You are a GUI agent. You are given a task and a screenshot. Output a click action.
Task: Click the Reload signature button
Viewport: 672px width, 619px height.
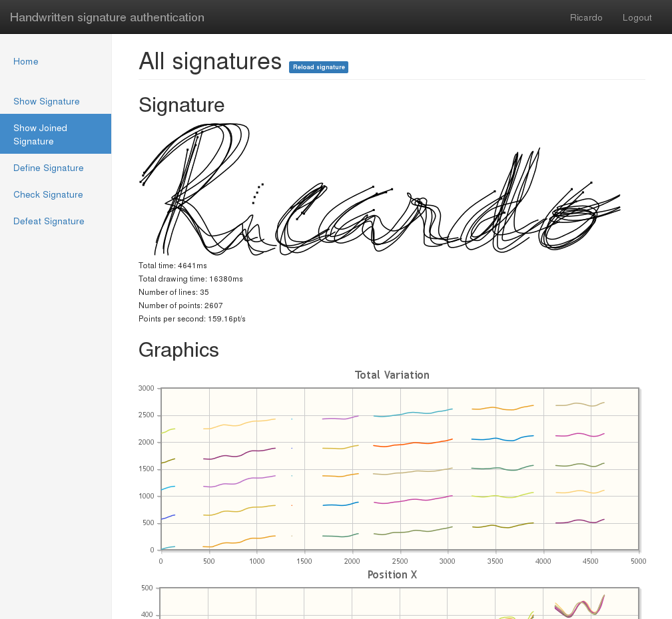[318, 67]
